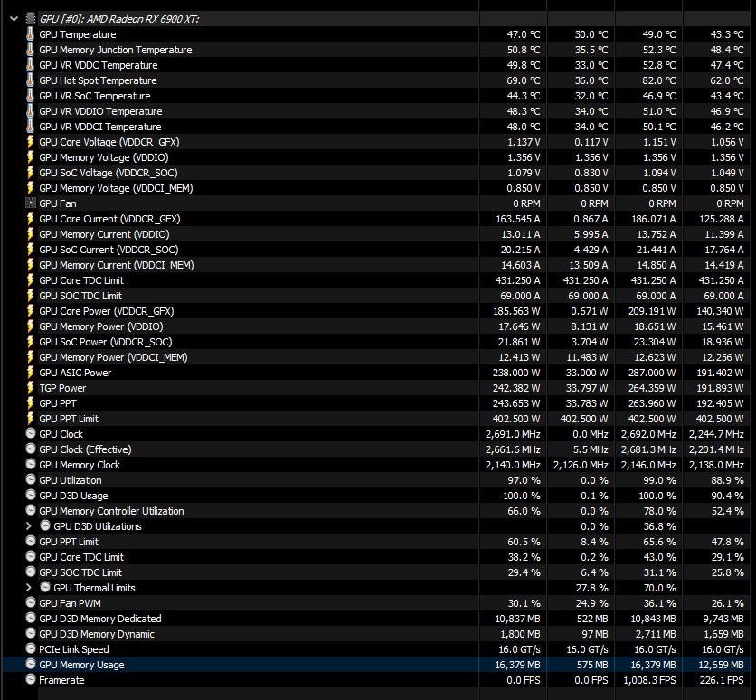Expand the GPU Thermal Limits subtree
The image size is (756, 700).
[x=28, y=588]
